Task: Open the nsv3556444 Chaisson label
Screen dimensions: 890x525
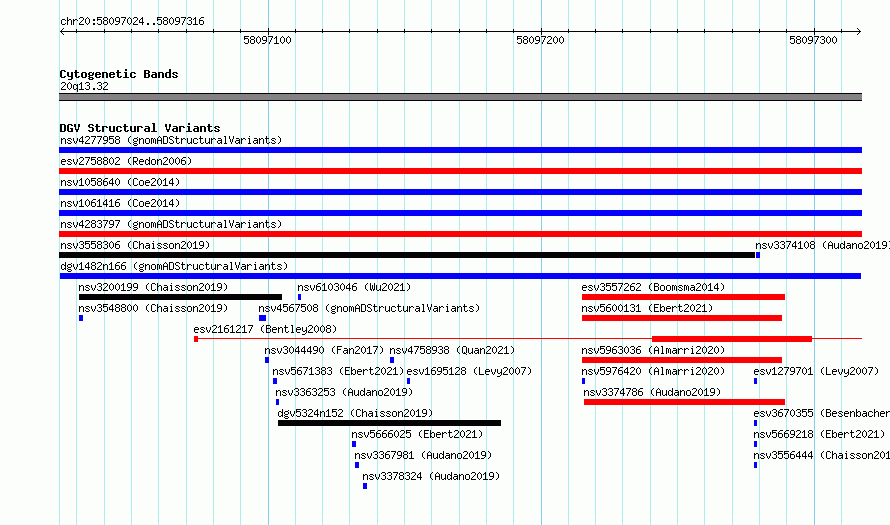Action: [x=821, y=455]
